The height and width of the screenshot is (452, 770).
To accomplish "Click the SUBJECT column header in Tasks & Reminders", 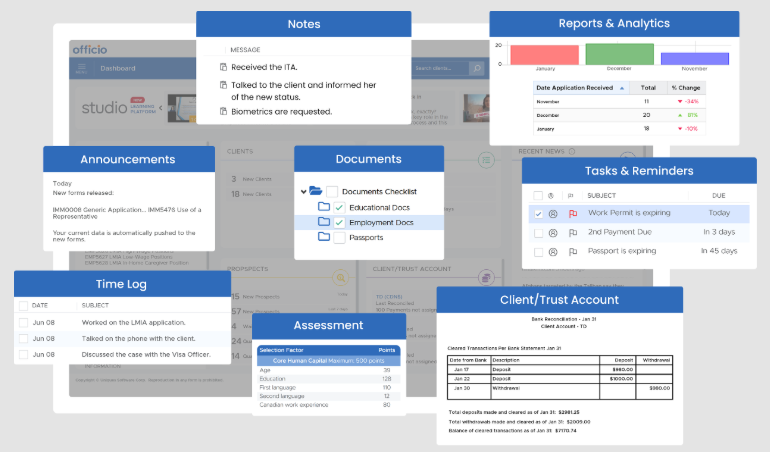I will point(602,196).
